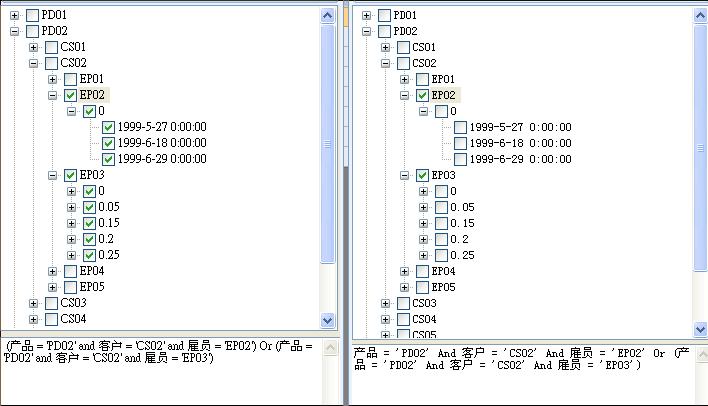Screen dimensions: 708x406
Task: Select 1999-6-18 0:00:00 in right tree
Action: coord(521,144)
